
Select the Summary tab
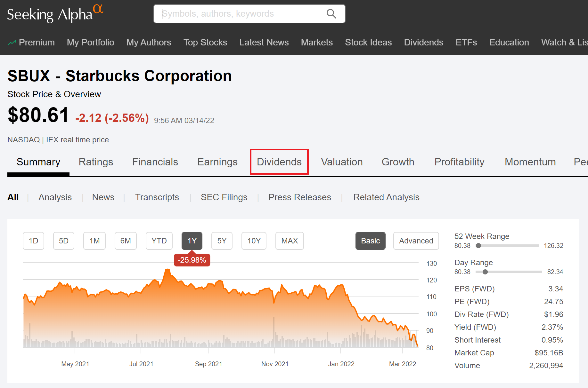pos(38,162)
